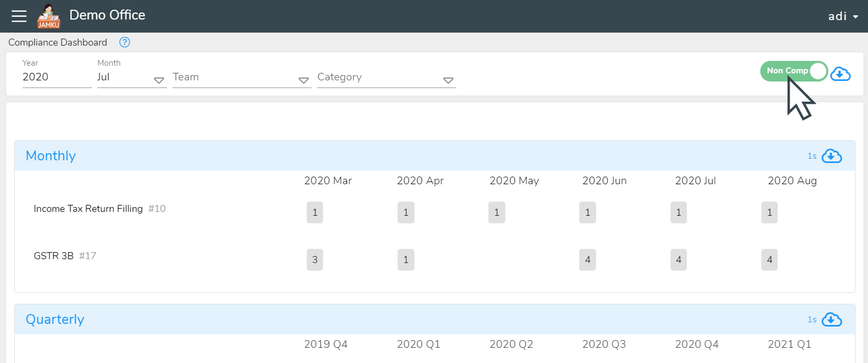Toggle the Non Comp switch
Screen dimensions: 868x363
(x=794, y=71)
